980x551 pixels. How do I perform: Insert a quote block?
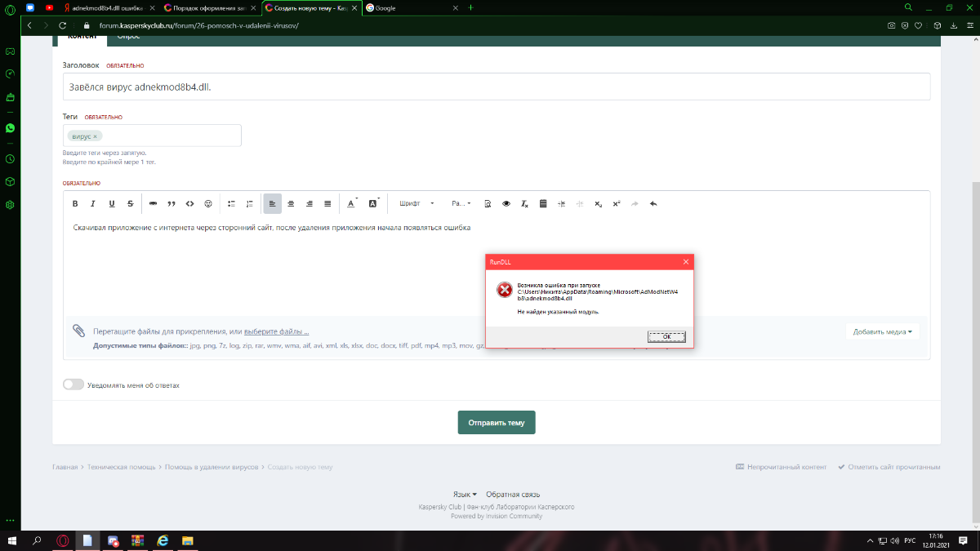[x=171, y=203]
